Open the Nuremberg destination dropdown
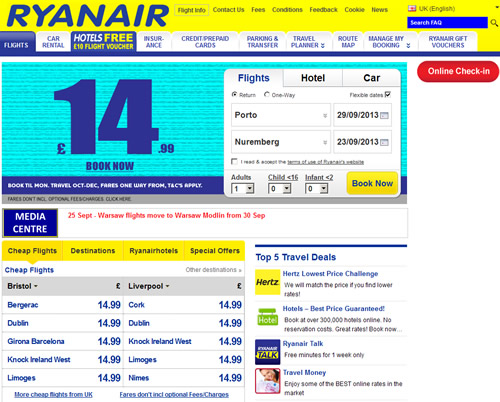500x402 pixels. click(281, 142)
